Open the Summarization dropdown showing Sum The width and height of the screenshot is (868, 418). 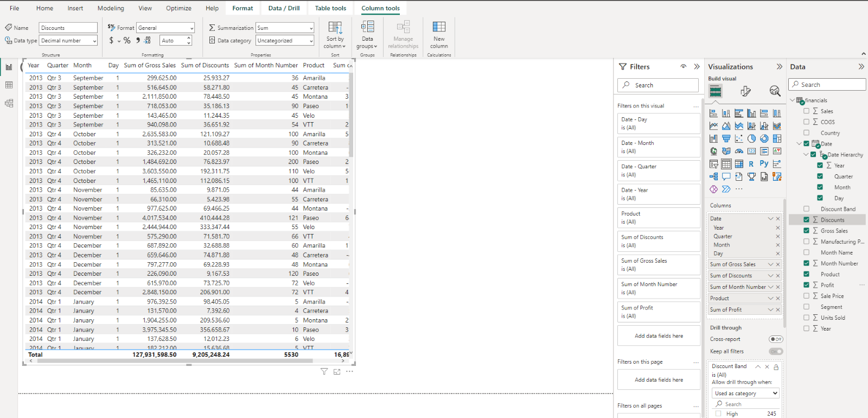[285, 28]
